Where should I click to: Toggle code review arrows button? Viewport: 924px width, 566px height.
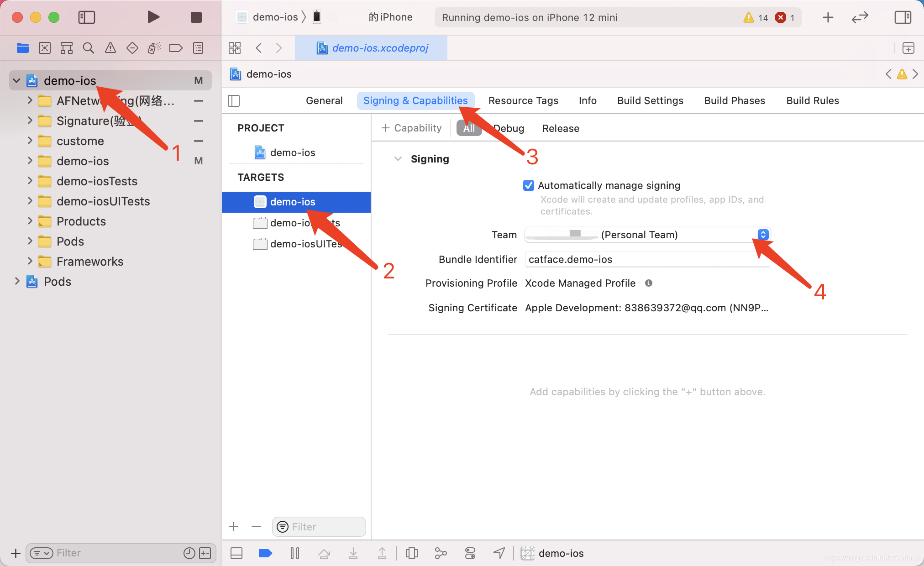(860, 17)
